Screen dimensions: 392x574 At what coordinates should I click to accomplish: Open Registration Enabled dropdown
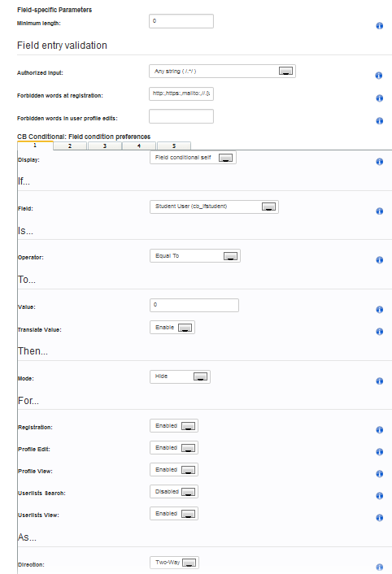(174, 426)
